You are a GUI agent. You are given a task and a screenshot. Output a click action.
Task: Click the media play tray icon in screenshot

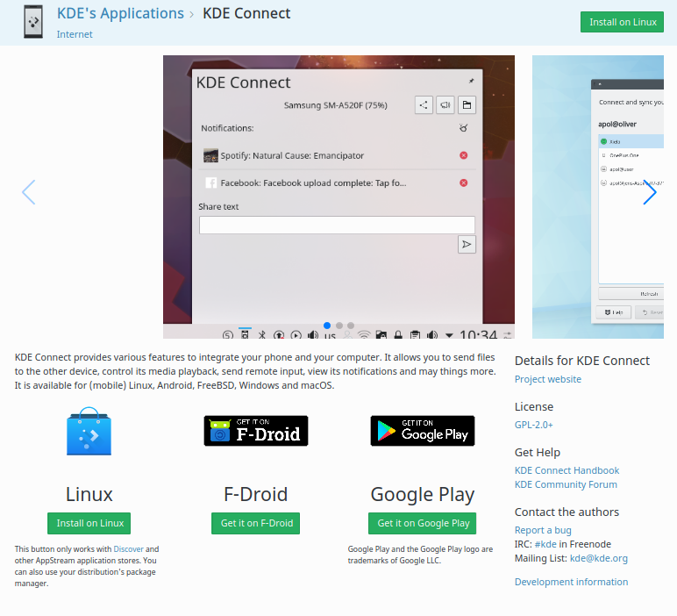pyautogui.click(x=296, y=335)
